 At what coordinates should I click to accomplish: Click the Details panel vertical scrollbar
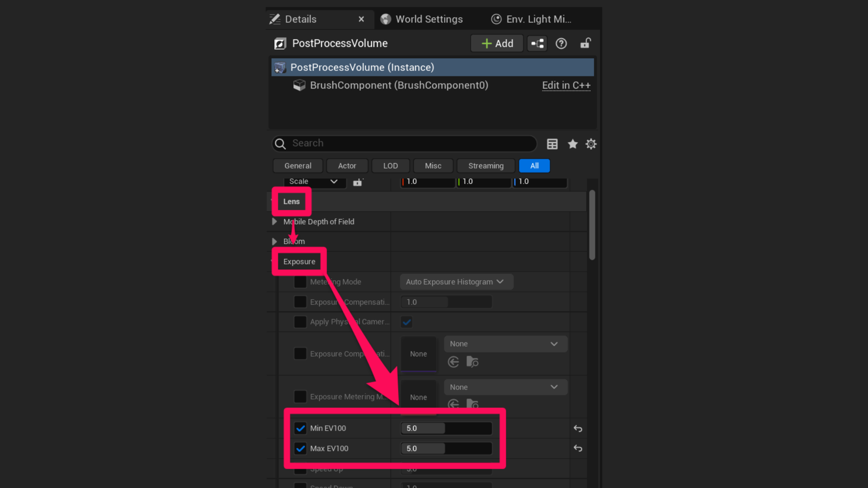pyautogui.click(x=592, y=225)
